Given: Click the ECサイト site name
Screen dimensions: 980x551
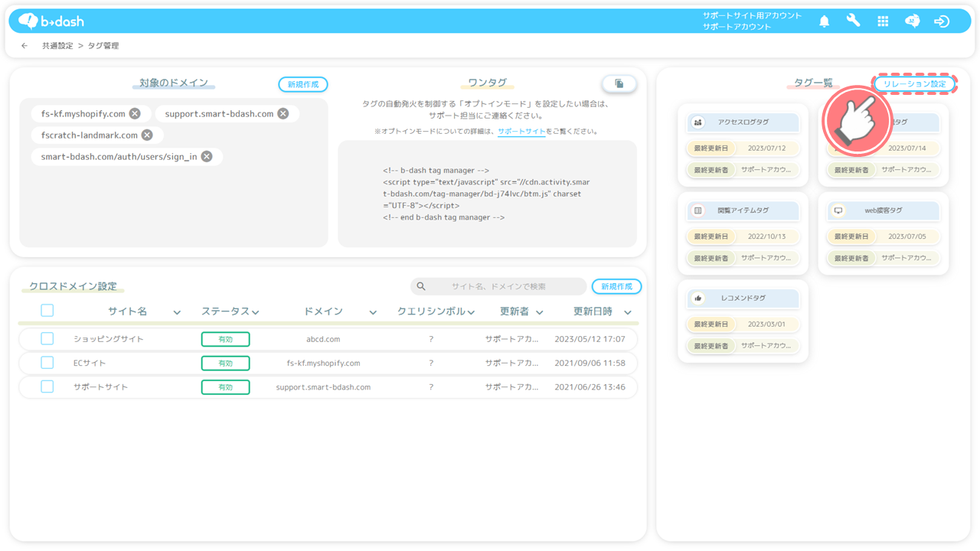Looking at the screenshot, I should [90, 363].
